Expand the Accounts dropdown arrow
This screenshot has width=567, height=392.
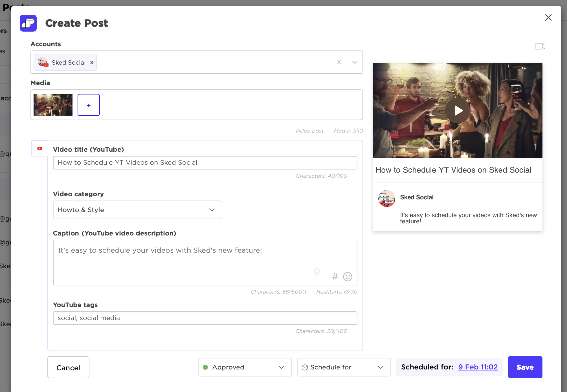pyautogui.click(x=355, y=62)
